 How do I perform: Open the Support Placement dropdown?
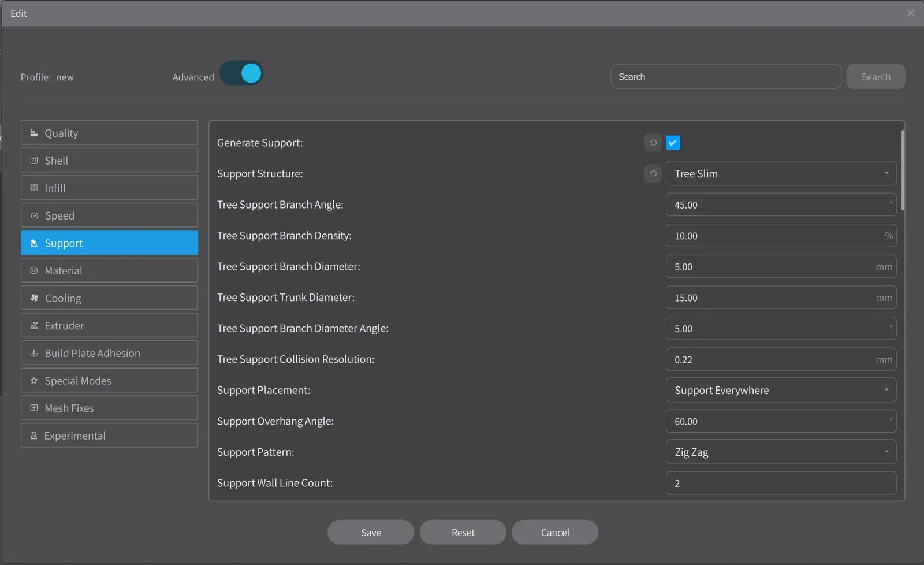coord(781,390)
